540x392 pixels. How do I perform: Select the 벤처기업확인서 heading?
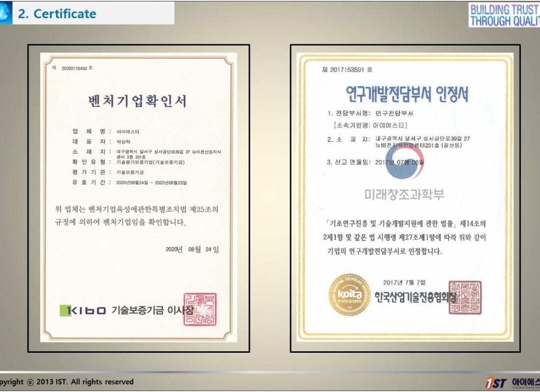[138, 101]
